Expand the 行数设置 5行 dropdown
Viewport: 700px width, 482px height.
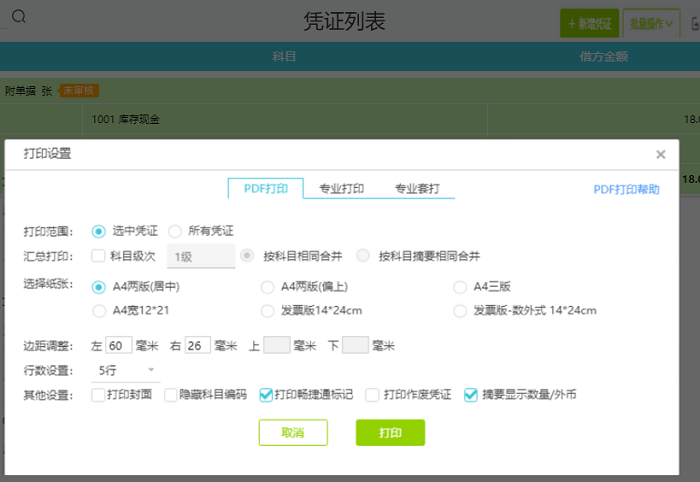point(128,370)
